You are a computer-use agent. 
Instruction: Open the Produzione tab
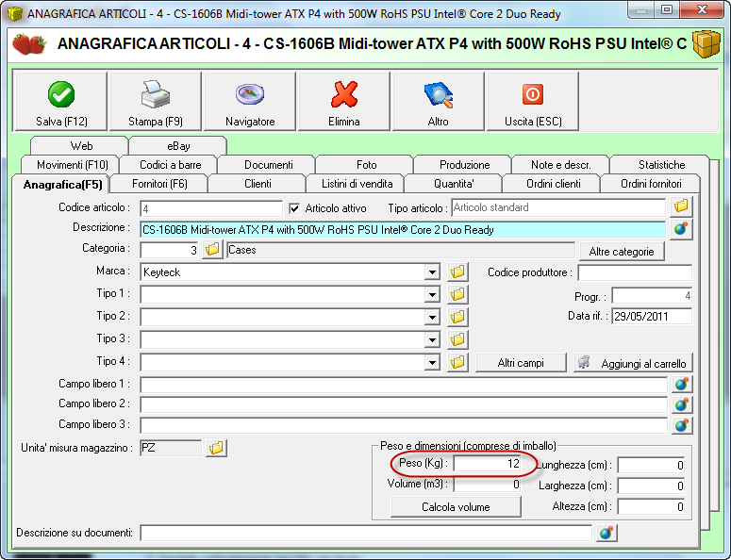coord(464,165)
